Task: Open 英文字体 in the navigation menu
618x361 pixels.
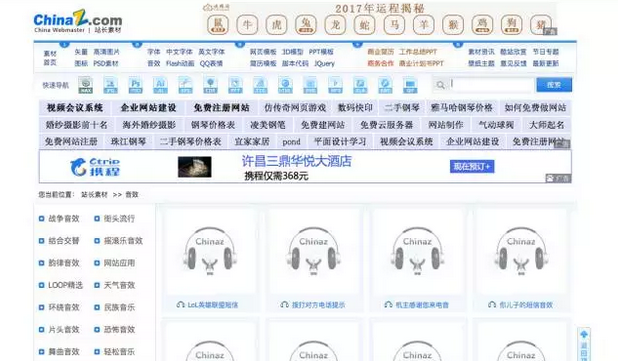Action: (x=211, y=52)
